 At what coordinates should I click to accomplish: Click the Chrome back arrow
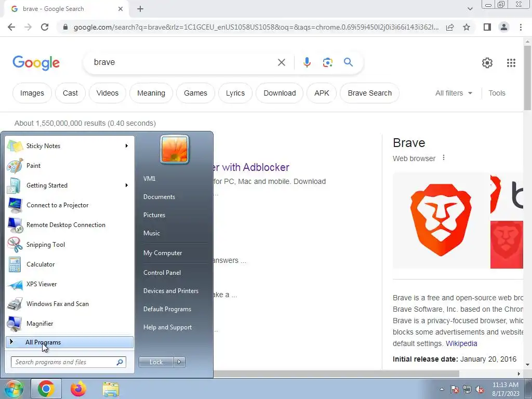11,27
